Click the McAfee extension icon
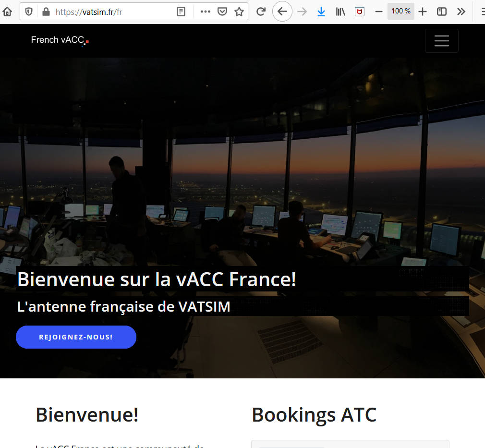The height and width of the screenshot is (448, 485). point(359,12)
